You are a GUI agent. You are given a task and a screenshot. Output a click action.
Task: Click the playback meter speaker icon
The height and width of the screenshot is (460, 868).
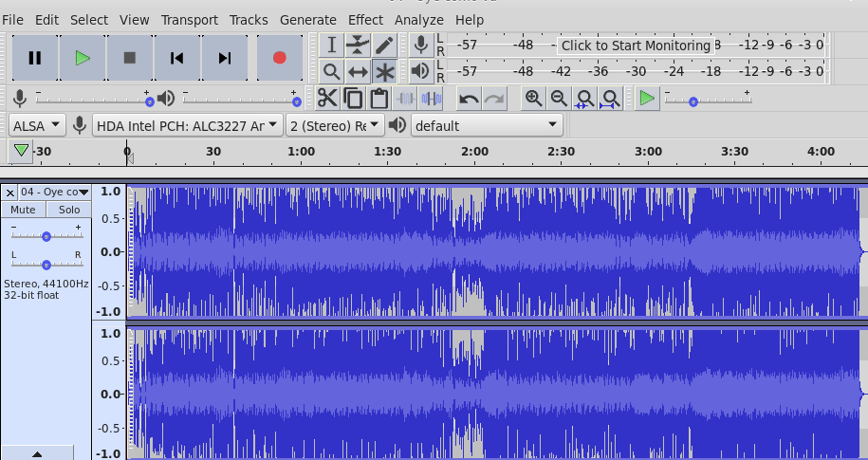[420, 71]
